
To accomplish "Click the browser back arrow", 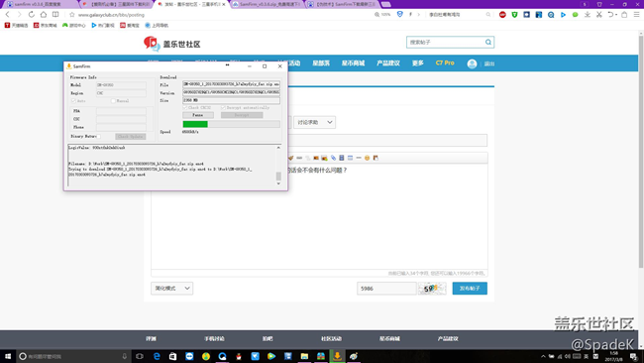I will 7,15.
